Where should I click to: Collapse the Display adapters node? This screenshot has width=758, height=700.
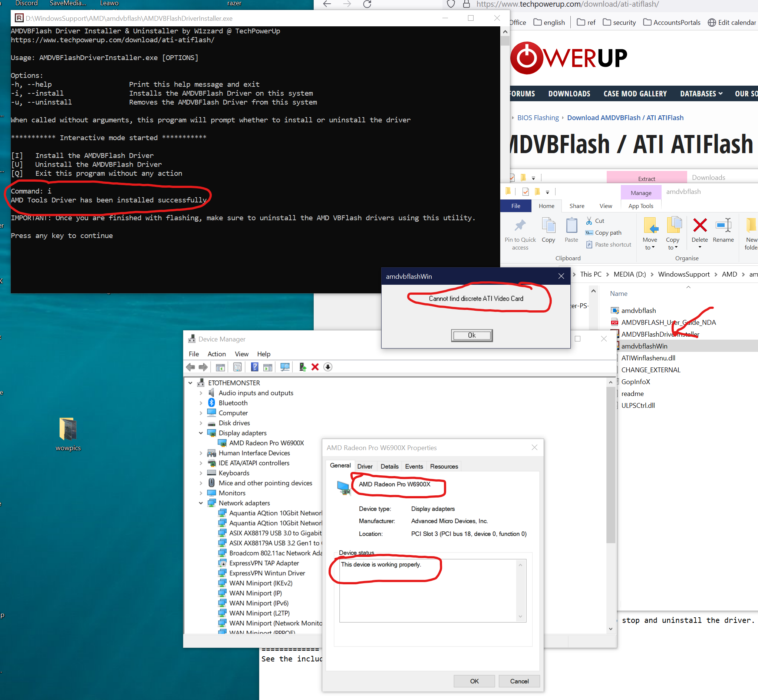(x=201, y=433)
